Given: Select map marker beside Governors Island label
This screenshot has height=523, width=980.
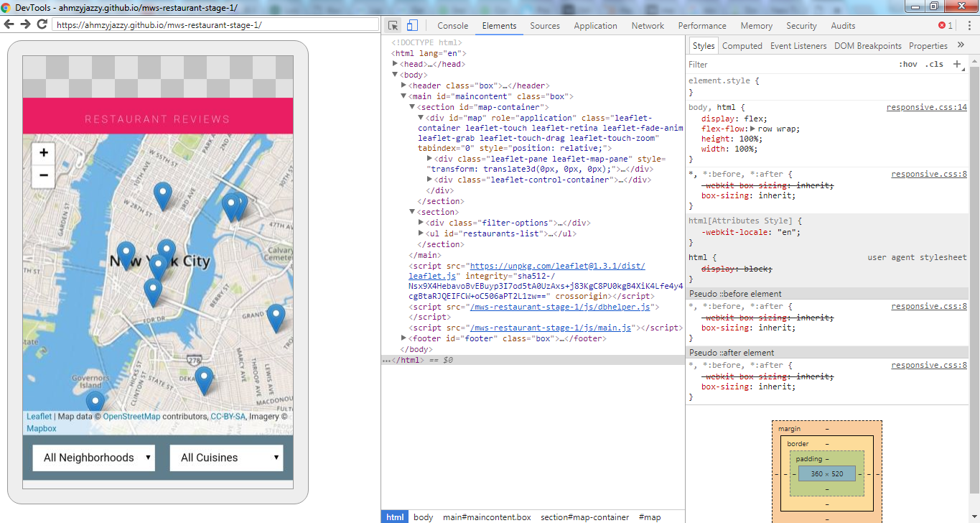Looking at the screenshot, I should pyautogui.click(x=95, y=403).
